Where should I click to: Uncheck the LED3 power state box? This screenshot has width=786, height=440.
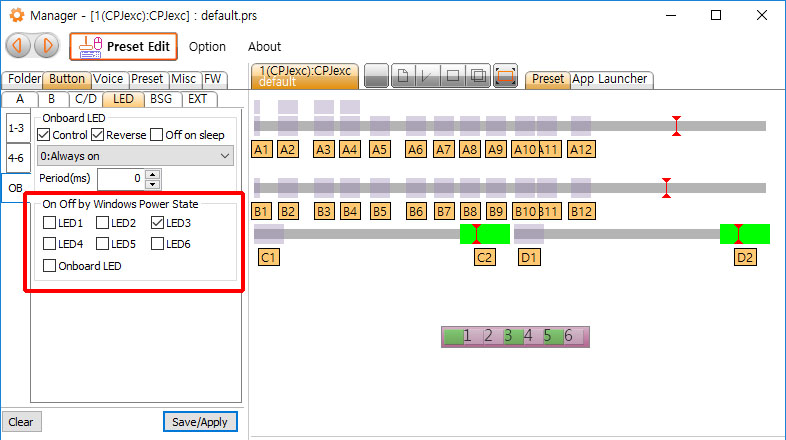[157, 223]
